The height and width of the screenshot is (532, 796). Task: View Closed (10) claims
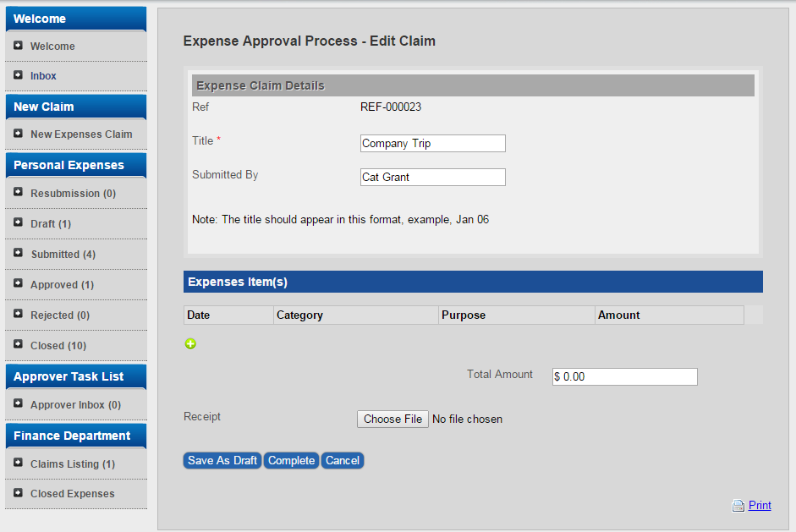point(58,346)
